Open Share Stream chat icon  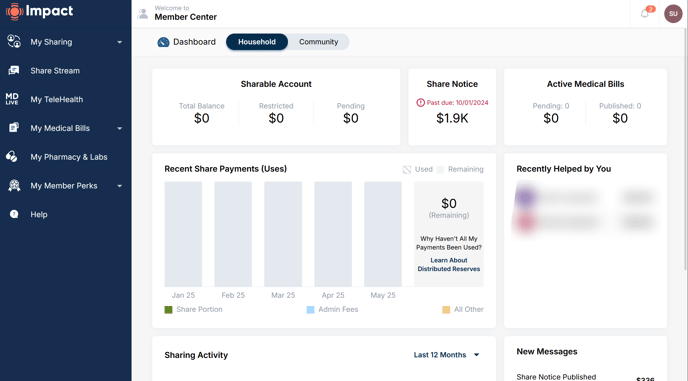[14, 70]
